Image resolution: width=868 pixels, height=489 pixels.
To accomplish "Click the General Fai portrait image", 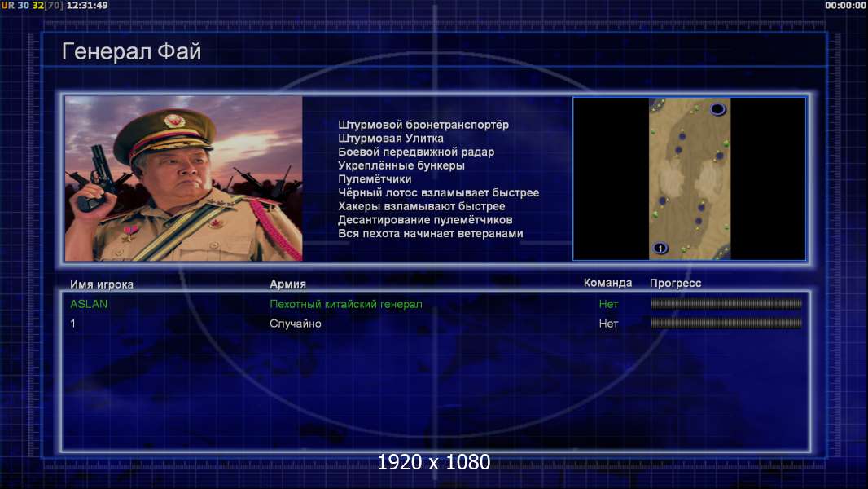I will coord(184,178).
